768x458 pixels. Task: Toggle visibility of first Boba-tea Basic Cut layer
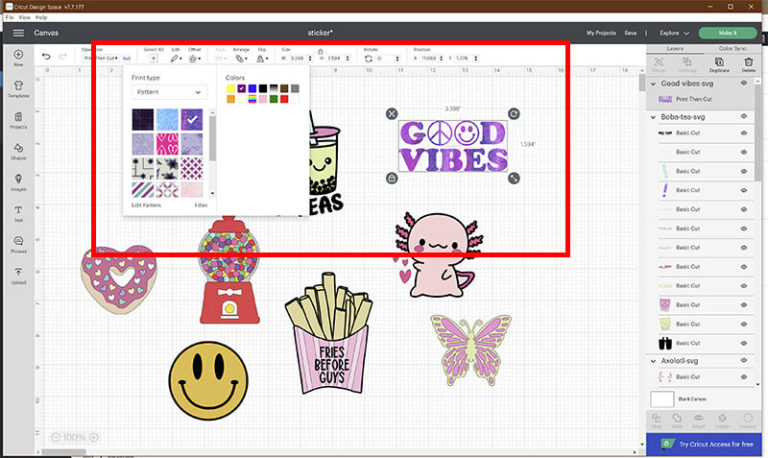point(744,133)
